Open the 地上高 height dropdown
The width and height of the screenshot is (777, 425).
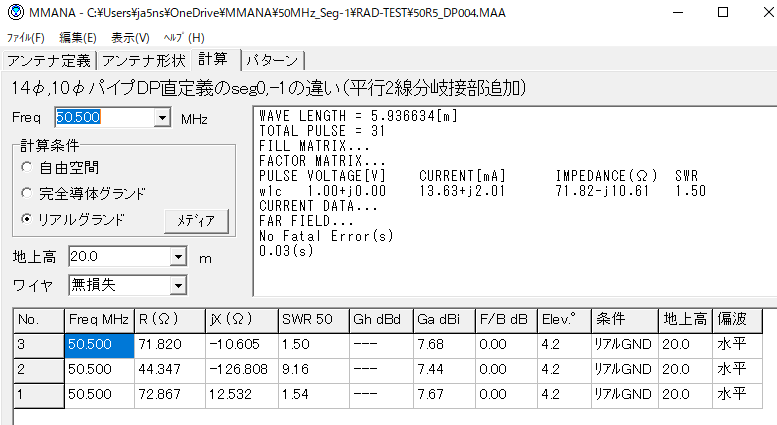point(178,257)
